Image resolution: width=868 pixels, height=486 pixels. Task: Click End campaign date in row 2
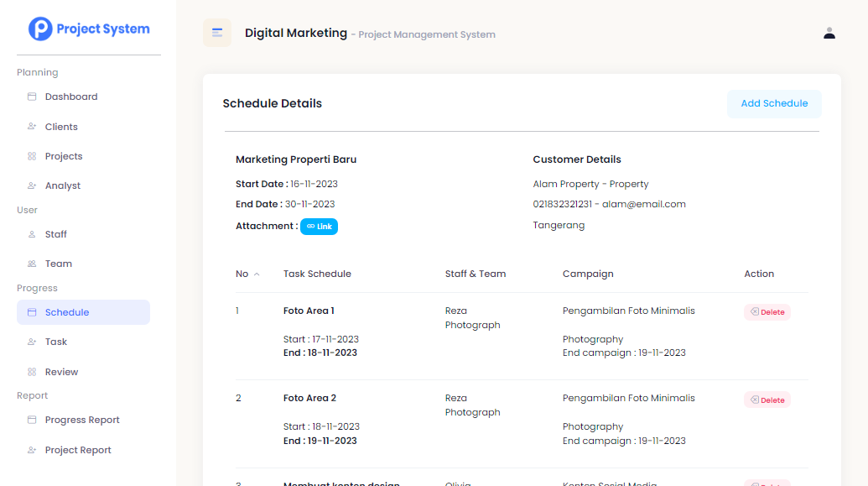[624, 442]
